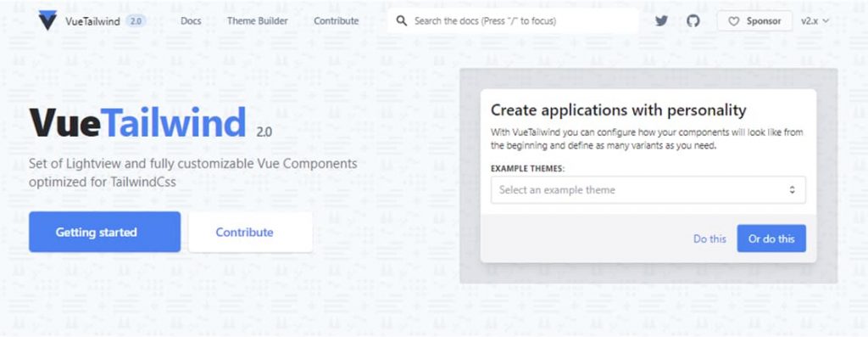This screenshot has width=868, height=337.
Task: Open the v2.x version dropdown
Action: (x=815, y=21)
